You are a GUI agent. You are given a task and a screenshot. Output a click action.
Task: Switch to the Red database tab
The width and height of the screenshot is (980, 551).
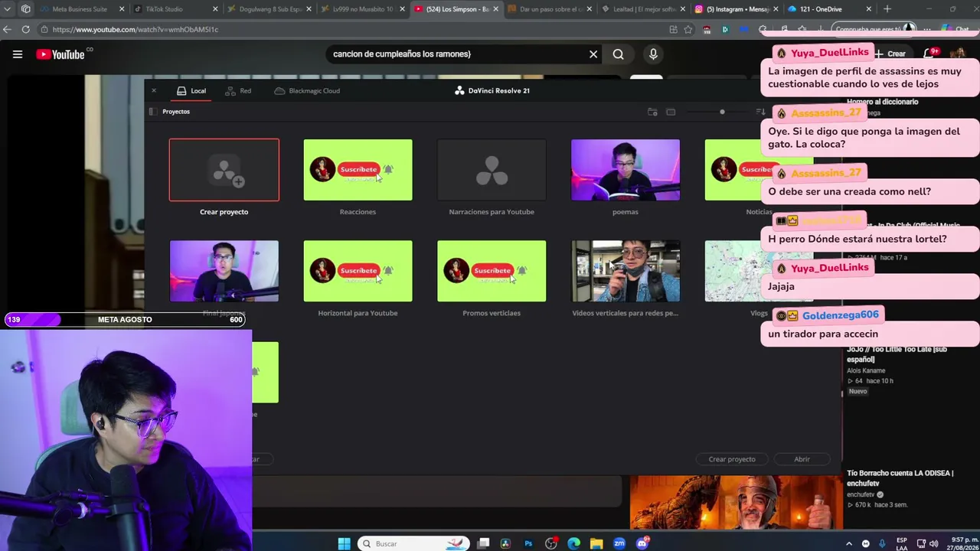pos(238,90)
